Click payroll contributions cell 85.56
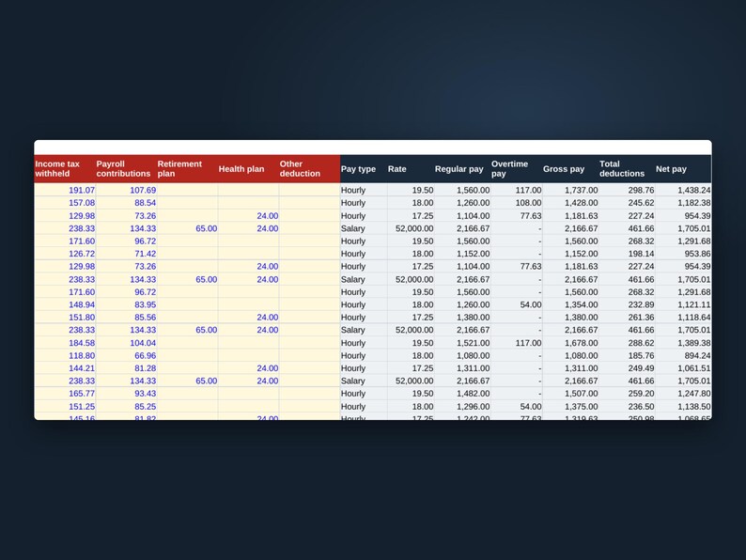Image resolution: width=746 pixels, height=560 pixels. (x=126, y=318)
